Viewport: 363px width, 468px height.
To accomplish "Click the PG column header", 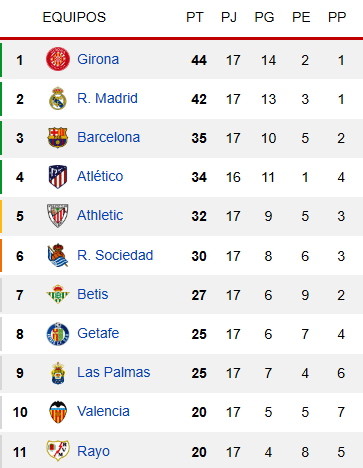I will point(264,17).
